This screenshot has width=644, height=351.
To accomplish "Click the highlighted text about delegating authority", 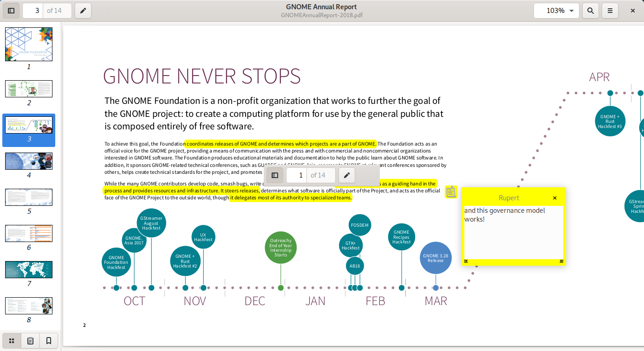I will pos(291,198).
